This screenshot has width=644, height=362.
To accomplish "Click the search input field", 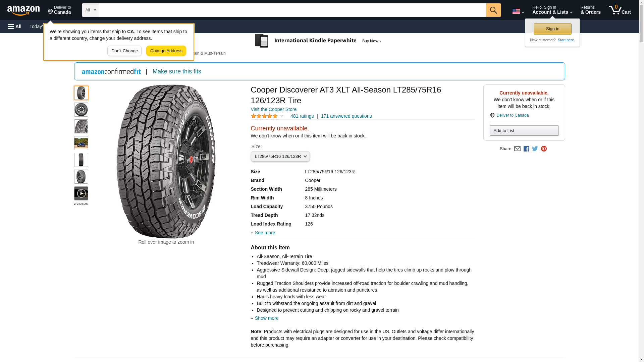I will [x=292, y=10].
